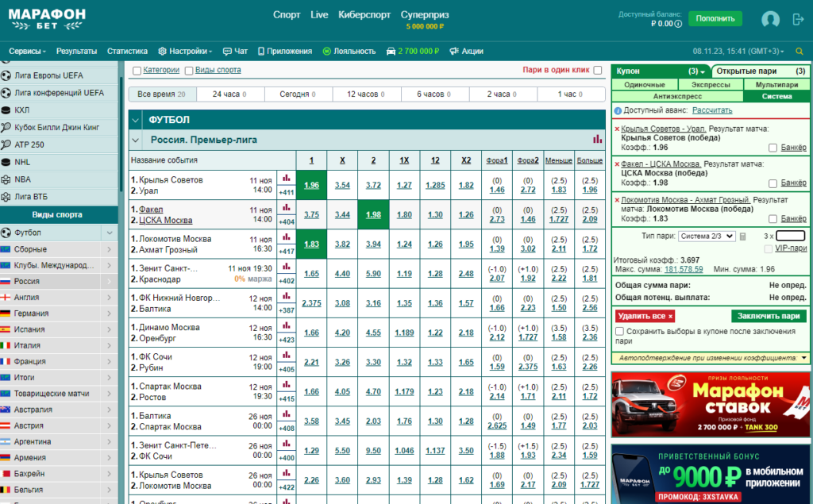Select the Антиэкспресс coupon tab

(677, 97)
